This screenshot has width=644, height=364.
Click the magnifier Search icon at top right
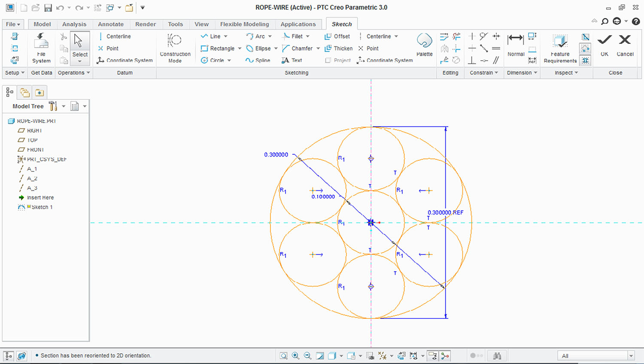(x=605, y=21)
